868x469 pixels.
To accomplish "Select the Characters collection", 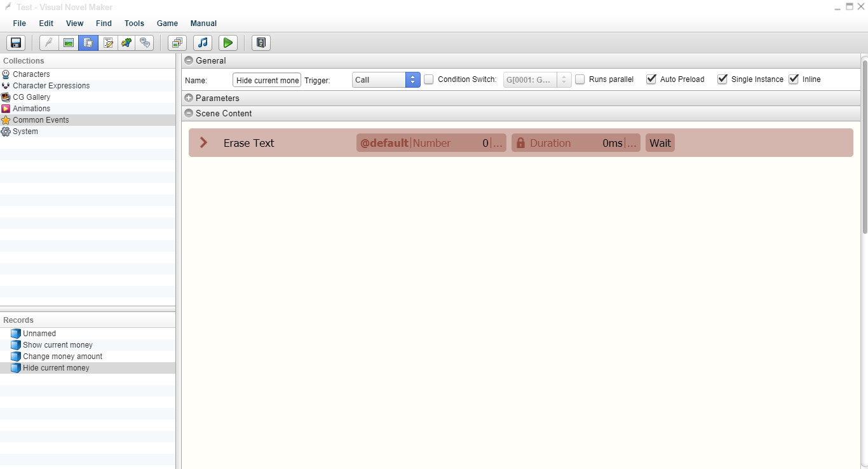I will point(88,74).
